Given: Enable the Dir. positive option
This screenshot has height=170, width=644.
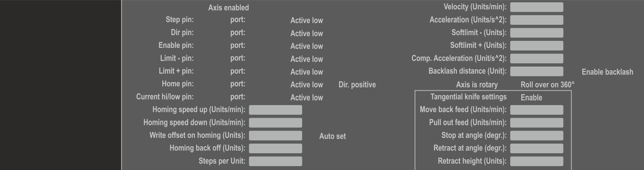Looking at the screenshot, I should pyautogui.click(x=357, y=85).
